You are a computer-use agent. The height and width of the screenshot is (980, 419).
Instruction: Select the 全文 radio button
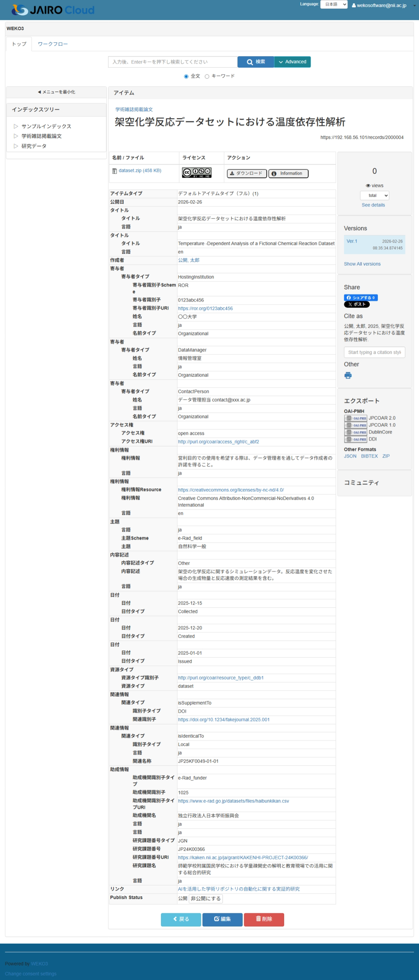[x=186, y=77]
